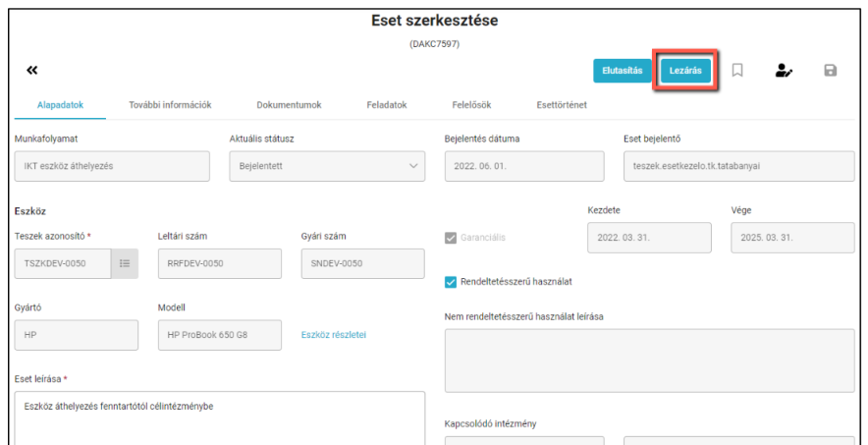
Task: Click the Gyári szám field
Action: tap(363, 263)
